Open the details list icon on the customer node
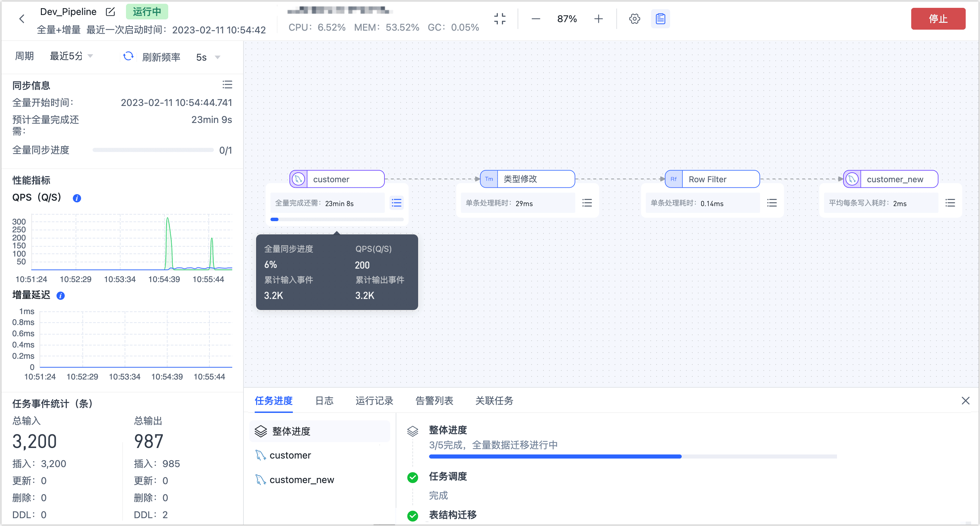The height and width of the screenshot is (526, 980). (x=396, y=203)
